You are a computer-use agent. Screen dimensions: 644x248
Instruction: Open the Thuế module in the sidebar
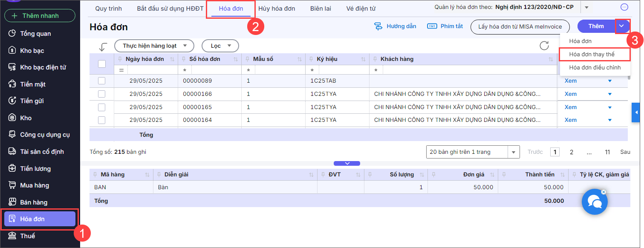coord(27,236)
